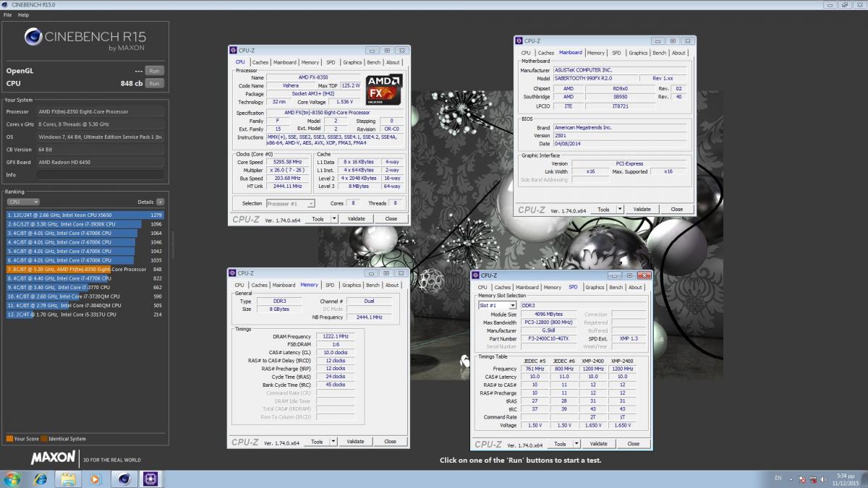Screen dimensions: 868x488
Task: Open CPU tab in the CPU-Z Mainboard window
Action: (x=526, y=53)
